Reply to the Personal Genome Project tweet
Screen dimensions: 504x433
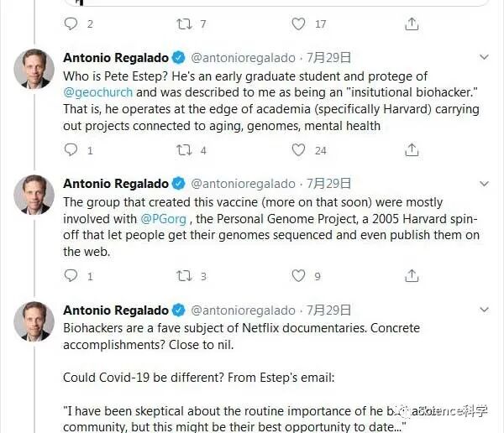tap(72, 275)
